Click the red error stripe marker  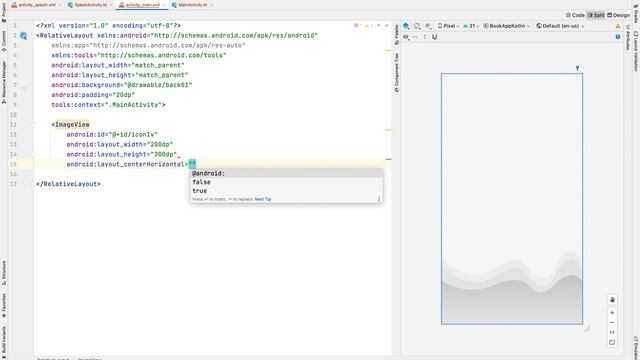pyautogui.click(x=388, y=159)
